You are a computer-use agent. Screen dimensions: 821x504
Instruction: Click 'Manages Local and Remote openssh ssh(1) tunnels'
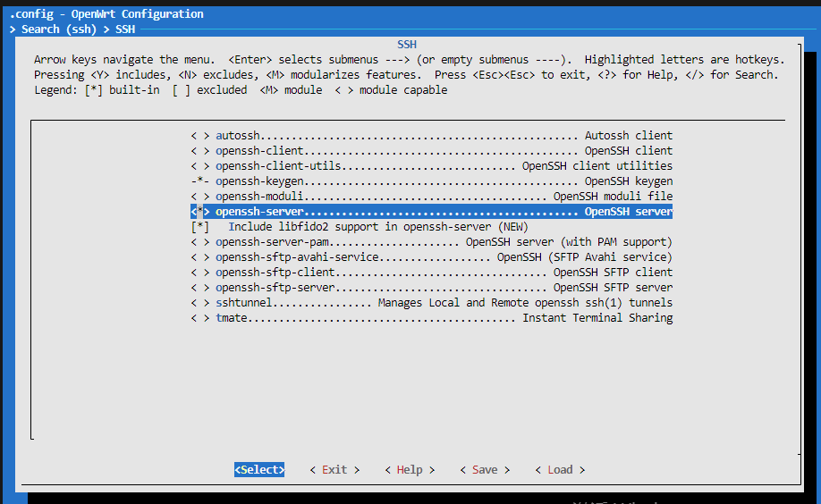tap(525, 303)
